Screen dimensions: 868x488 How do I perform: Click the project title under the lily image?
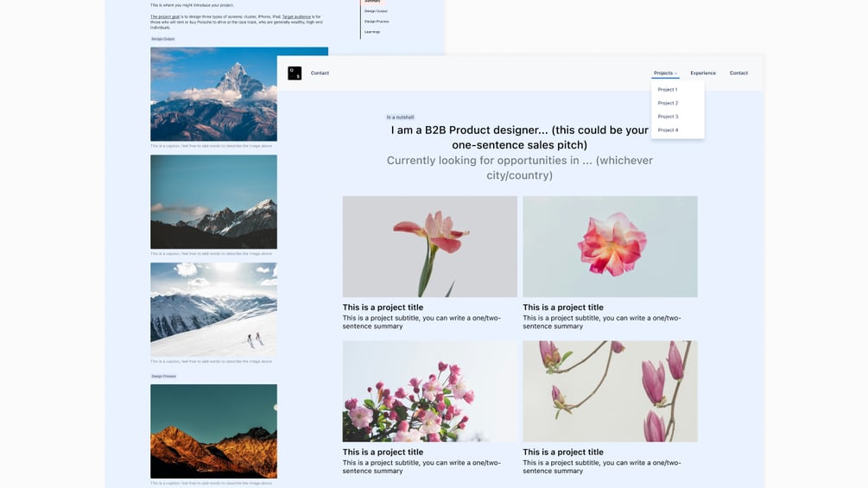(x=383, y=307)
